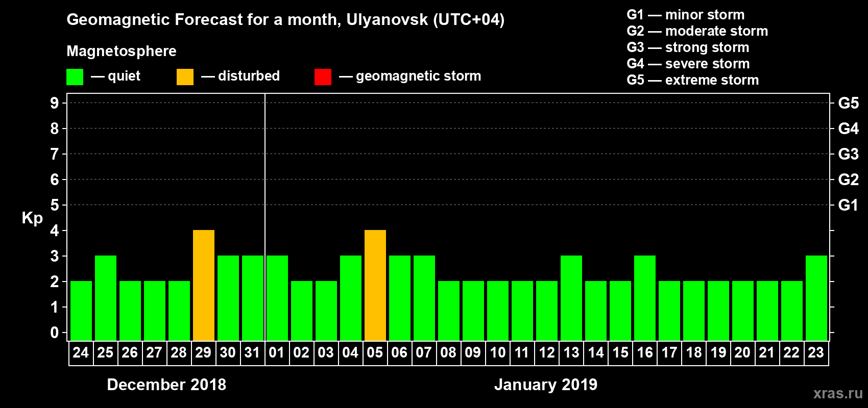Click the December 2018 month label
Image resolution: width=868 pixels, height=408 pixels.
166,385
